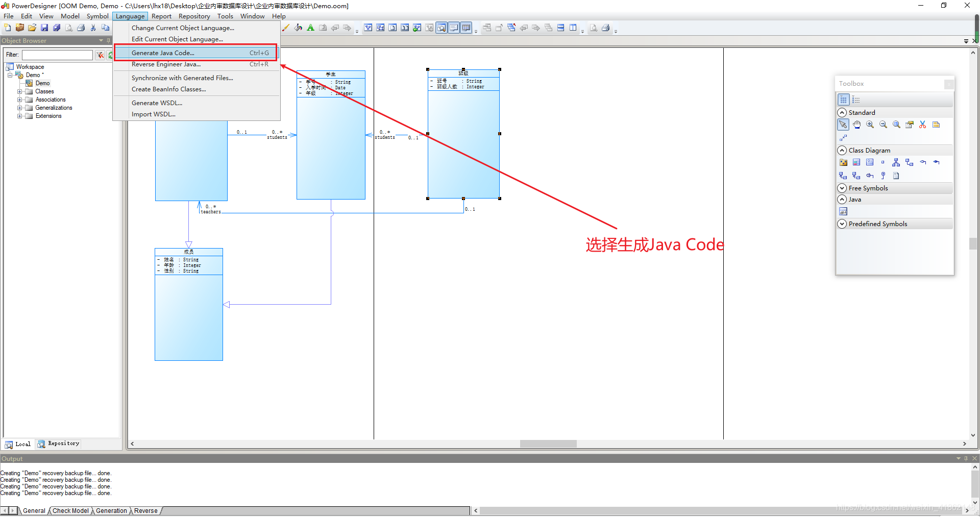Switch to the Check Model output tab

click(x=70, y=510)
